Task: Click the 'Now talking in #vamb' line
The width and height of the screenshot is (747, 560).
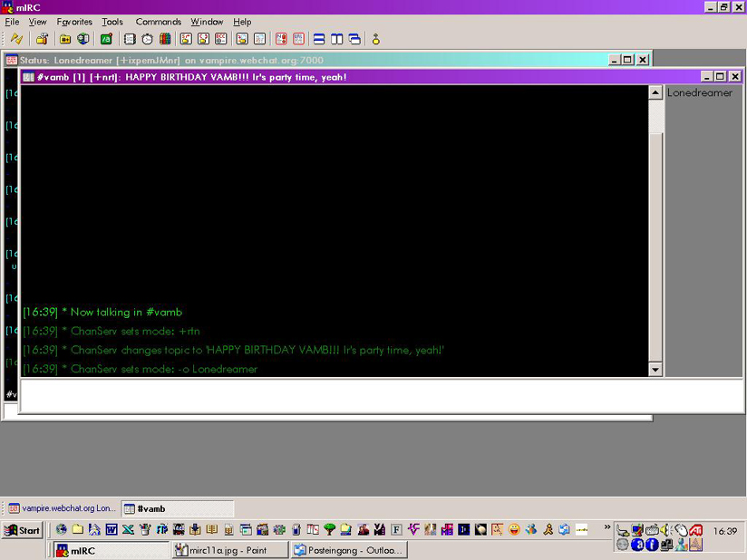Action: tap(102, 313)
